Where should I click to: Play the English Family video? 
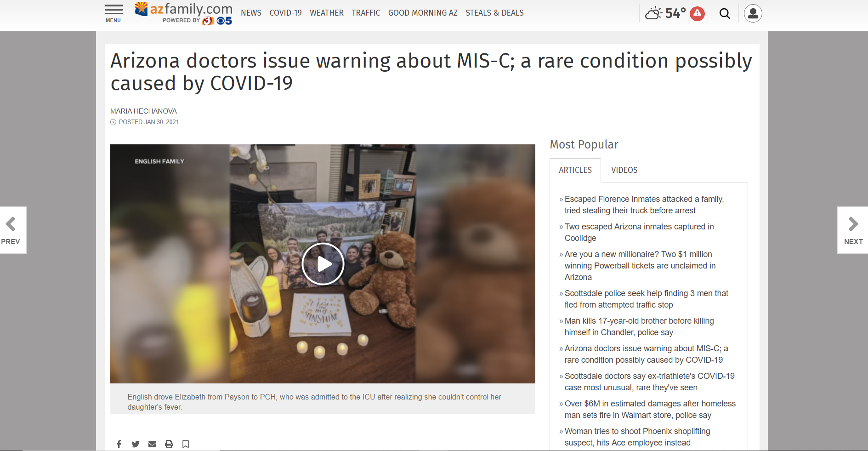click(323, 264)
